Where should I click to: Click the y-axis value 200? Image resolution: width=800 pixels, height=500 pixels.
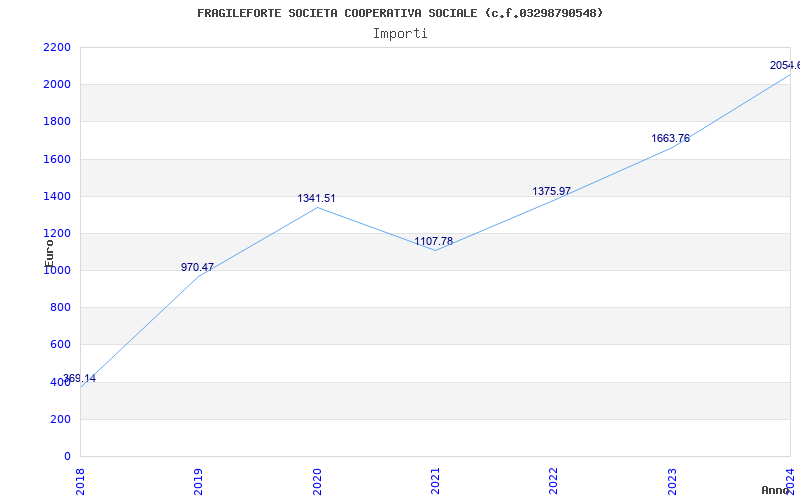pos(61,419)
